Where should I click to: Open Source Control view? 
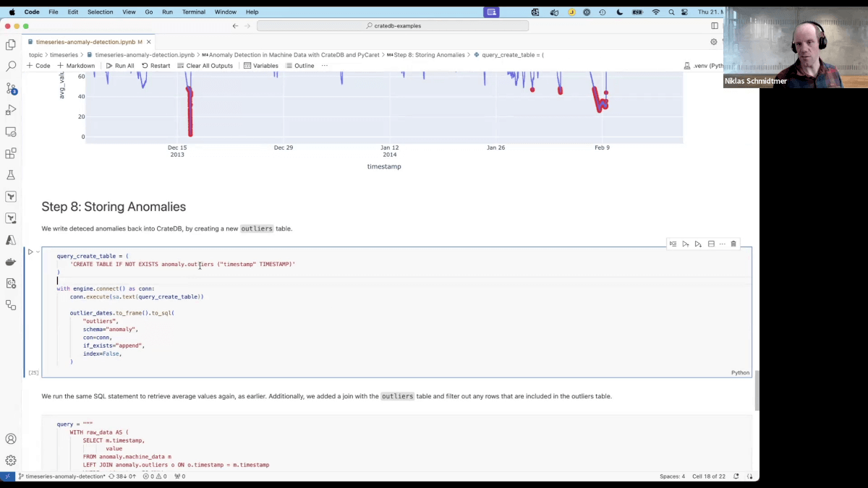(11, 88)
